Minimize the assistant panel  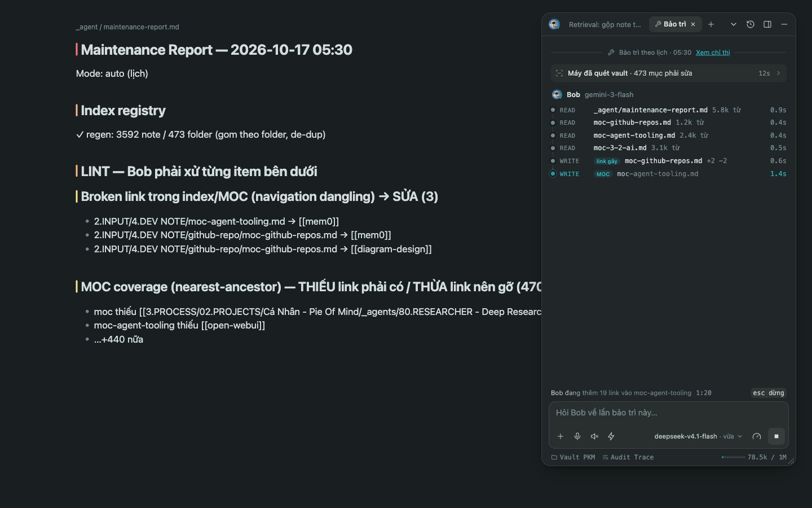coord(784,24)
